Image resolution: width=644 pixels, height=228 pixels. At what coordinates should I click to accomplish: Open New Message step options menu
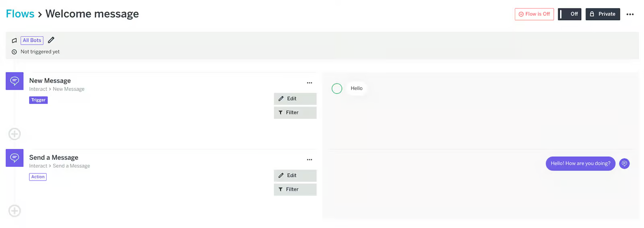click(x=310, y=83)
